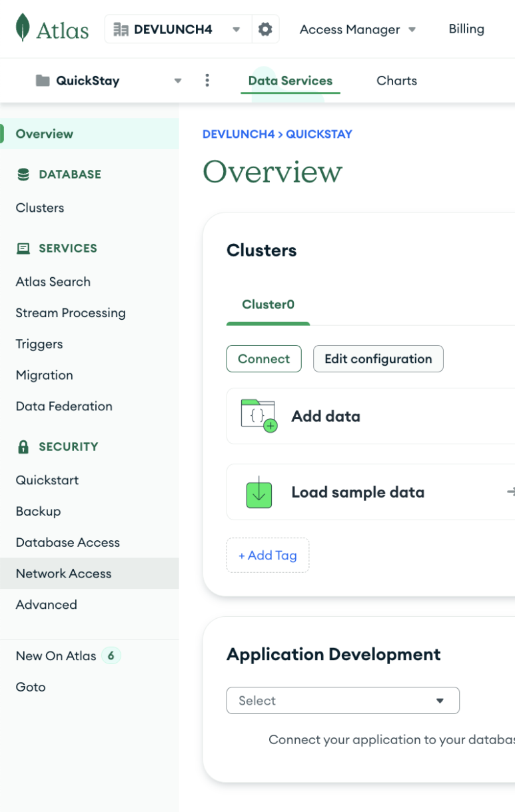Screen dimensions: 515x812
Task: Click the Add data card
Action: 370,416
